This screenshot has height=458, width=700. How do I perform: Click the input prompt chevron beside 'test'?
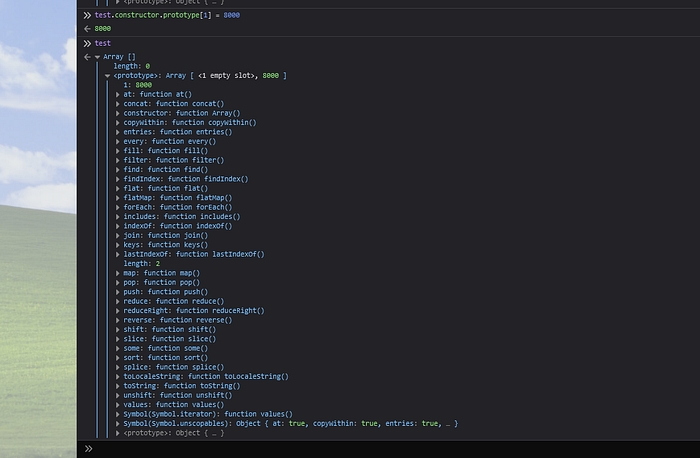tap(87, 44)
